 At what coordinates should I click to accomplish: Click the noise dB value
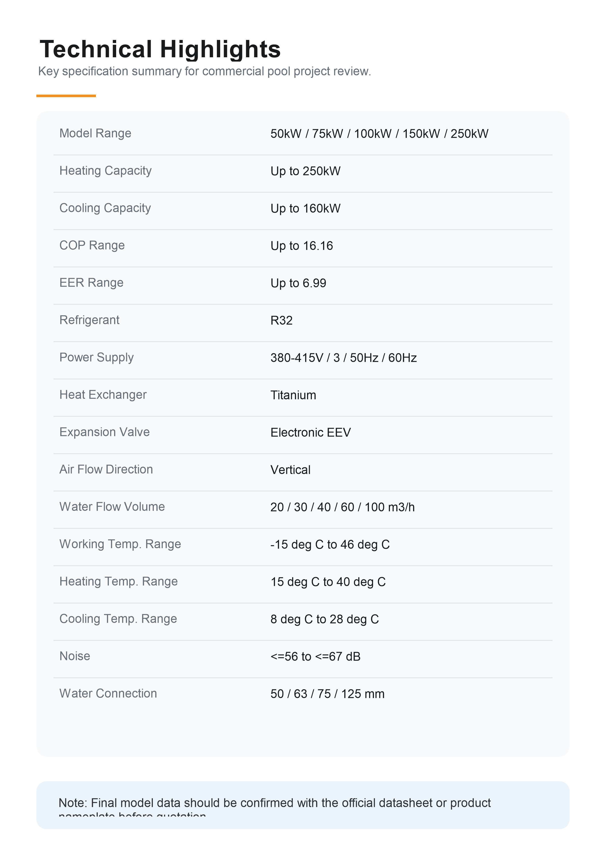[315, 657]
